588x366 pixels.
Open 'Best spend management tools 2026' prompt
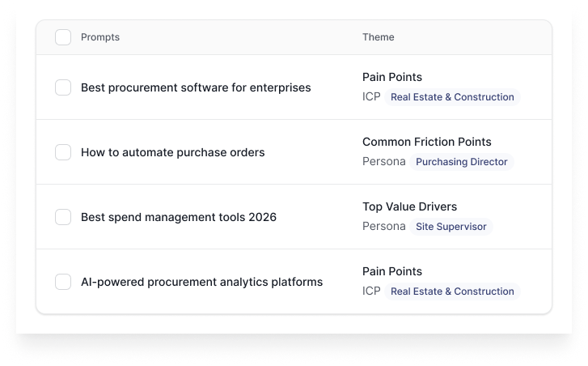[x=179, y=217]
